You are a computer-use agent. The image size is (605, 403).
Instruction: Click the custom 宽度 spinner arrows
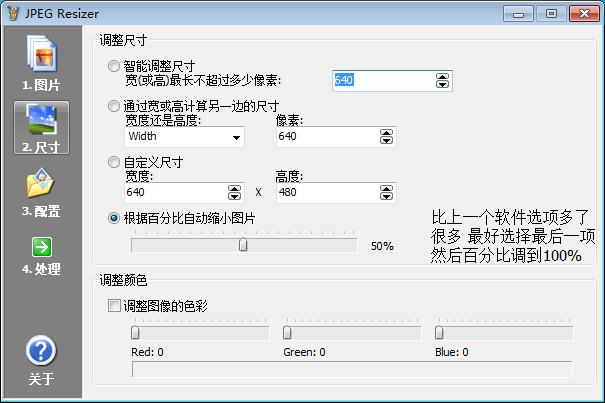click(x=234, y=193)
